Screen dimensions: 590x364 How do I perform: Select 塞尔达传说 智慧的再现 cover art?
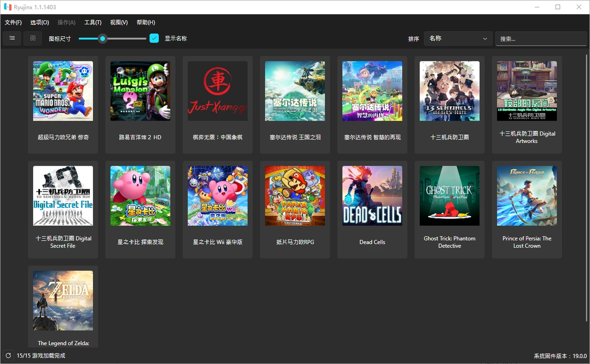click(372, 91)
